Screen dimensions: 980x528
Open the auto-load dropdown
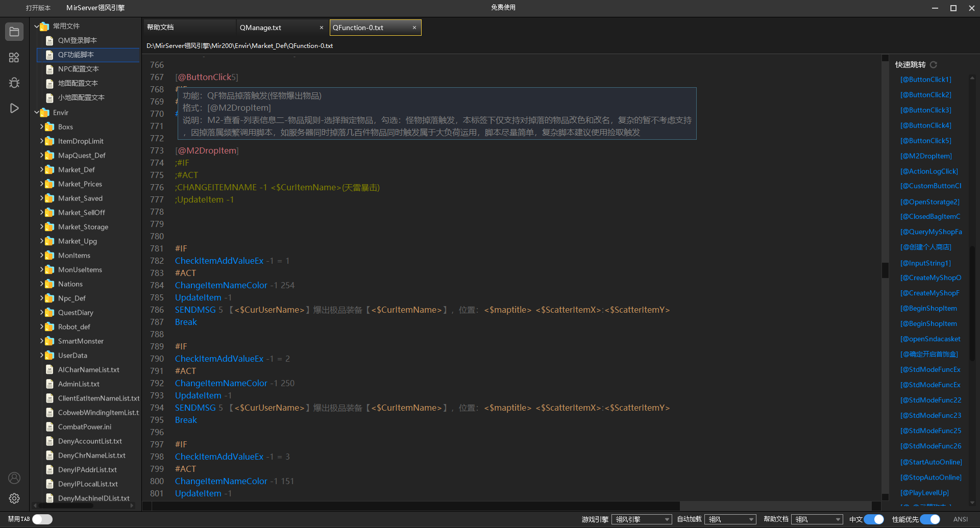730,519
